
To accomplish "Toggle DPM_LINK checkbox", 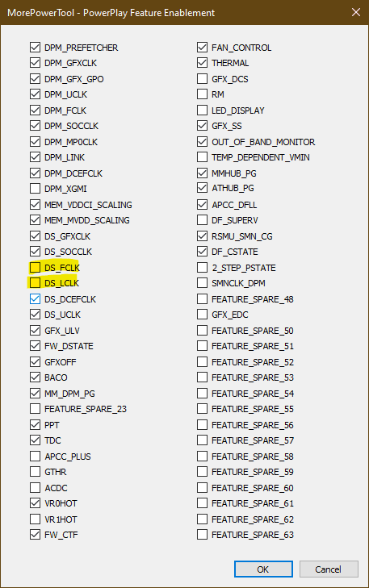I will [35, 157].
